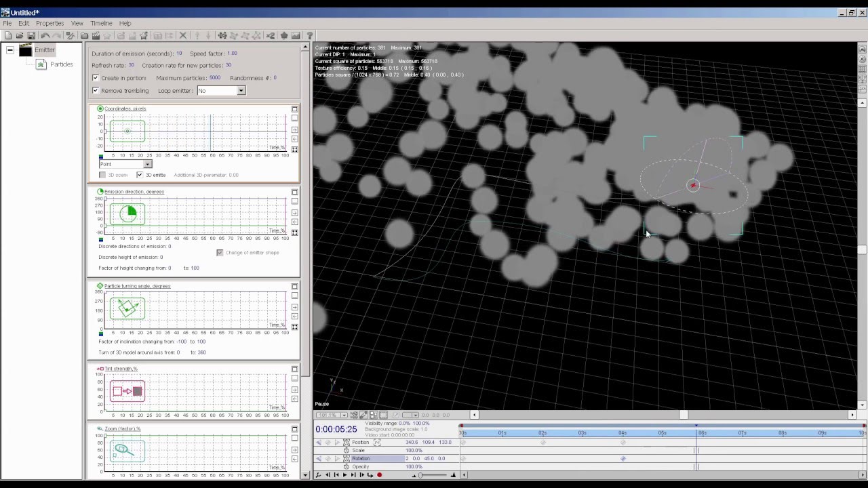Image resolution: width=868 pixels, height=488 pixels.
Task: Click the Maximum particles value 5000
Action: click(215, 78)
